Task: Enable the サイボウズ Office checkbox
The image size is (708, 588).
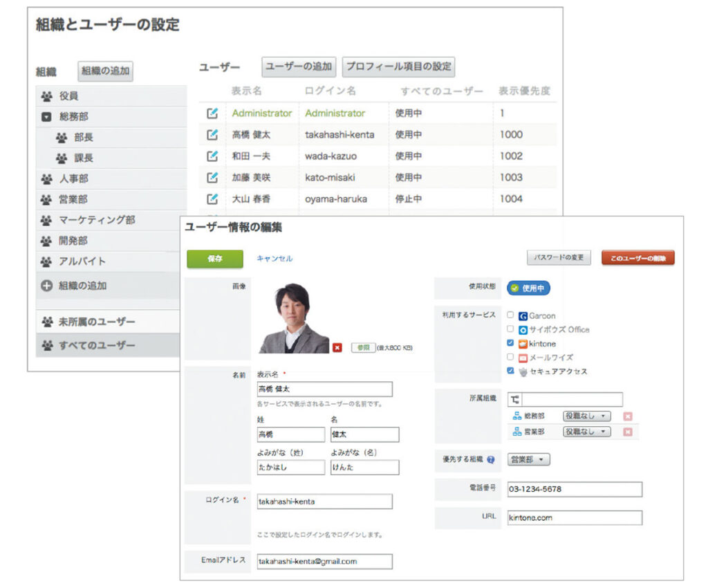Action: (x=511, y=329)
